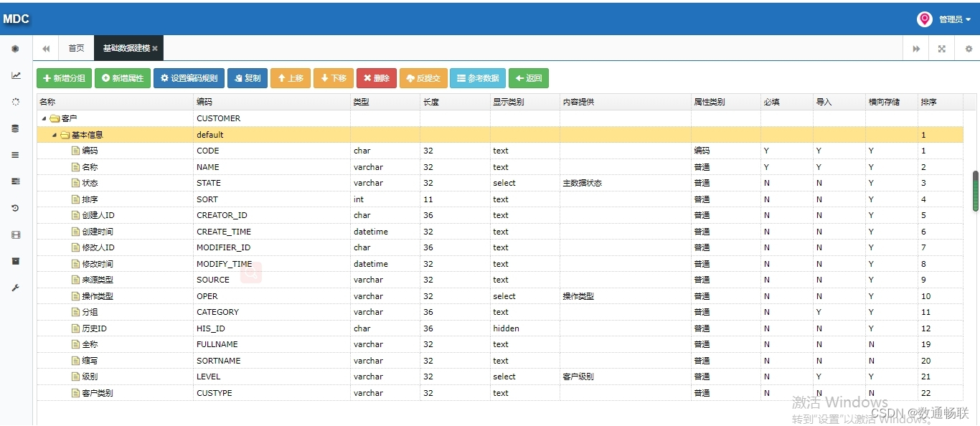Toggle fullscreen with the expand arrows icon
Screen dimensions: 980x426
[942, 49]
